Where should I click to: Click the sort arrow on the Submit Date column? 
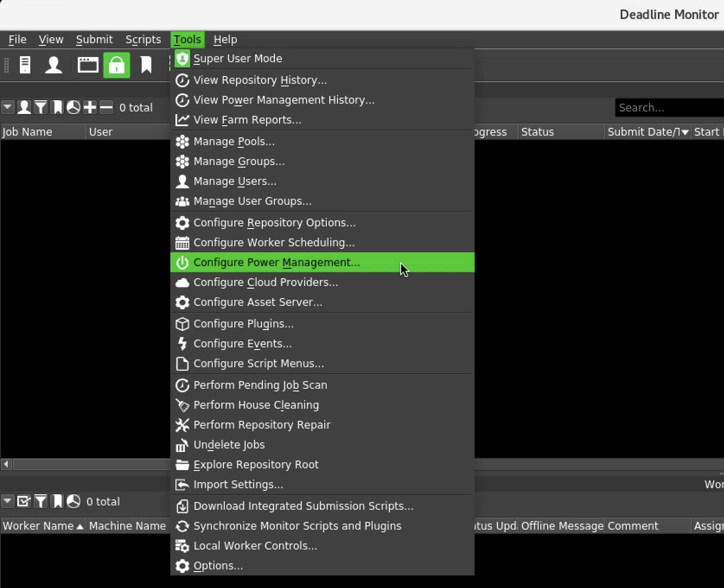point(684,132)
